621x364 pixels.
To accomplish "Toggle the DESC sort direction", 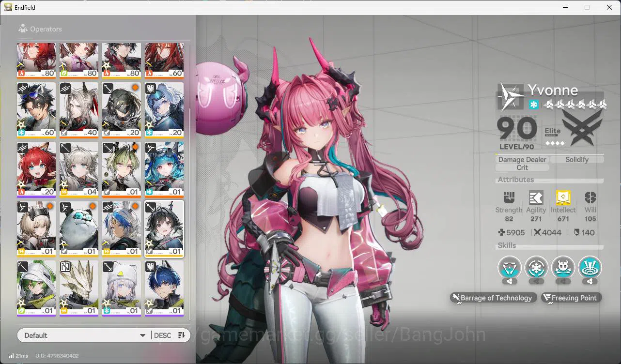I will (x=162, y=335).
